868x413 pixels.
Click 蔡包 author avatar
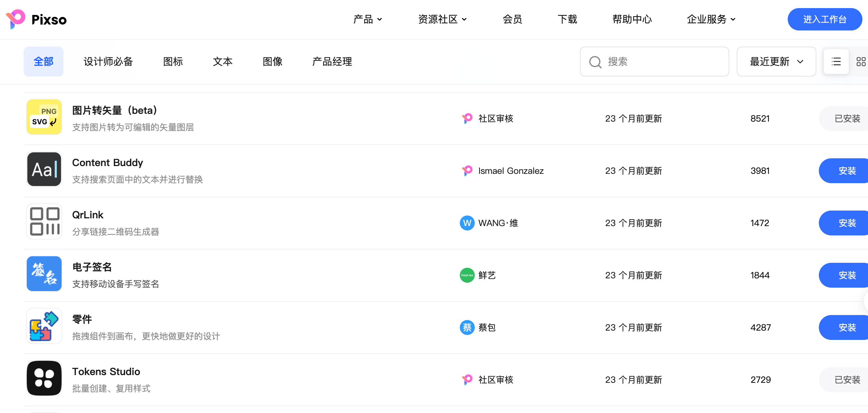(467, 327)
